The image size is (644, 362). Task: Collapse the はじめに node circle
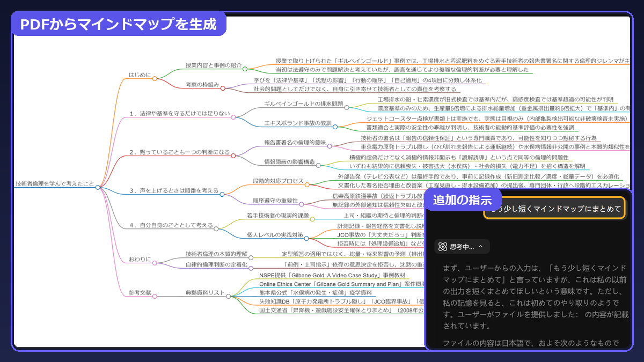(155, 78)
